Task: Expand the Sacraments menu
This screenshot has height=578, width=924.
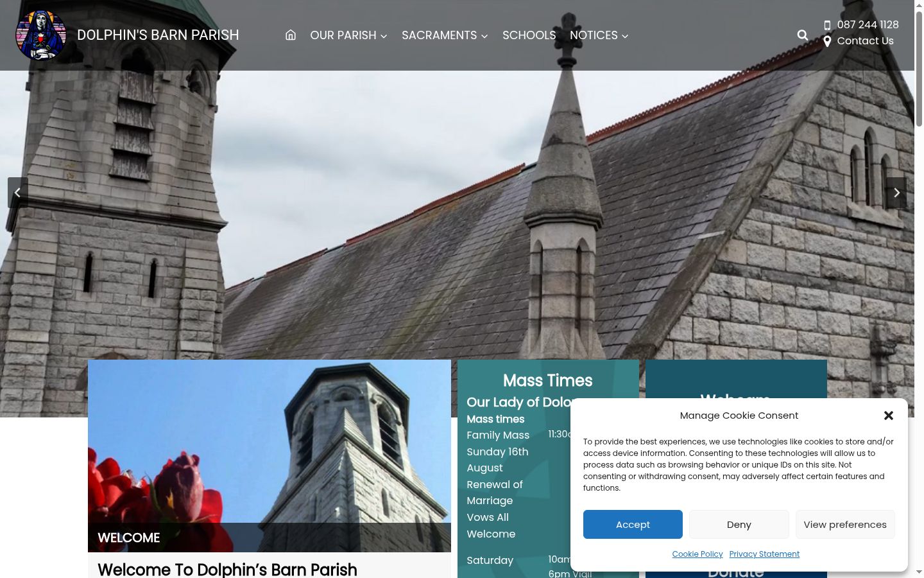Action: 445,35
